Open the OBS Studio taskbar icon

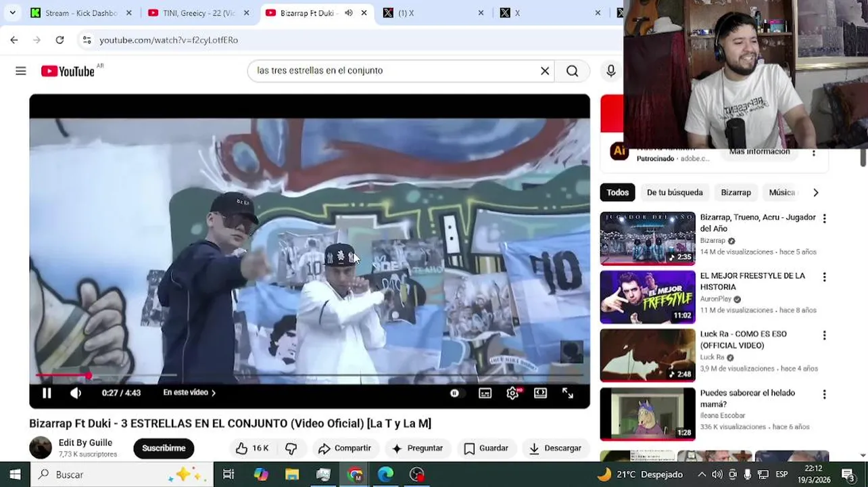click(417, 474)
